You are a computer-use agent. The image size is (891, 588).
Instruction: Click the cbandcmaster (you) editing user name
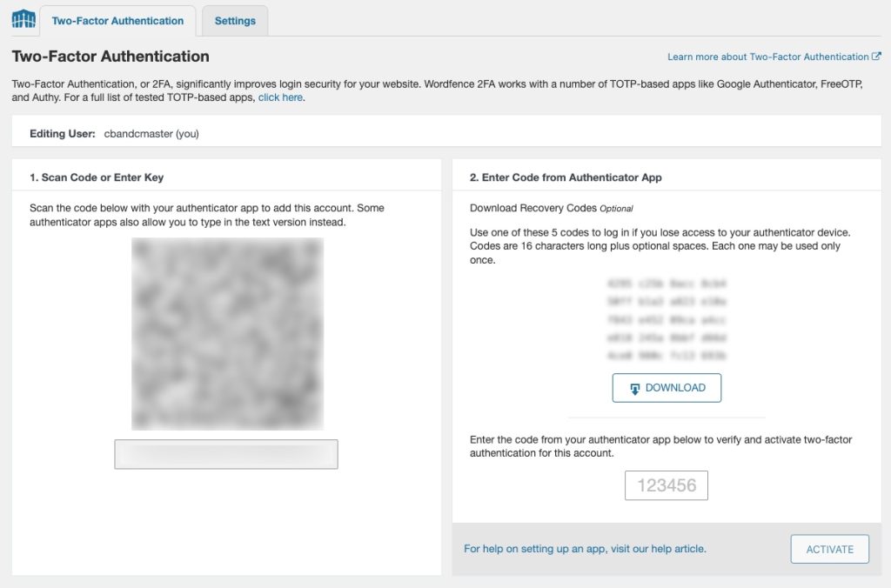151,133
